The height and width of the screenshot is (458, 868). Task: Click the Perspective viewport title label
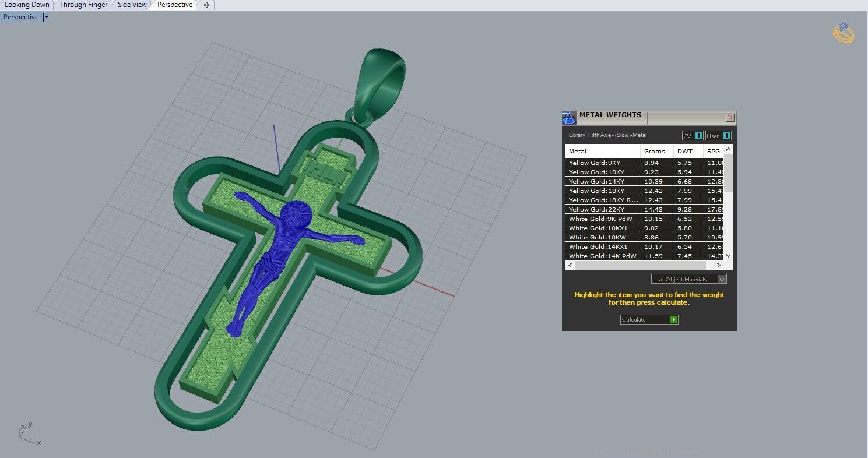point(21,17)
